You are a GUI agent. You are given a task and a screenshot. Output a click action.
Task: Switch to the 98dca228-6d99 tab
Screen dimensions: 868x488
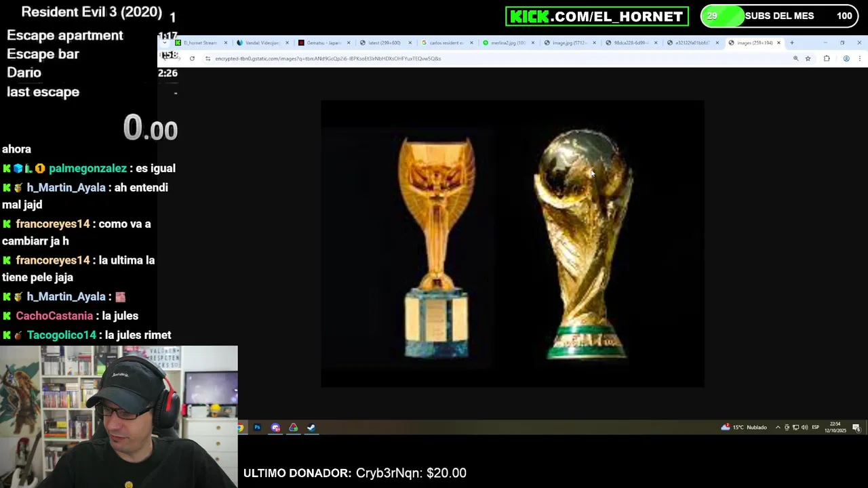630,43
